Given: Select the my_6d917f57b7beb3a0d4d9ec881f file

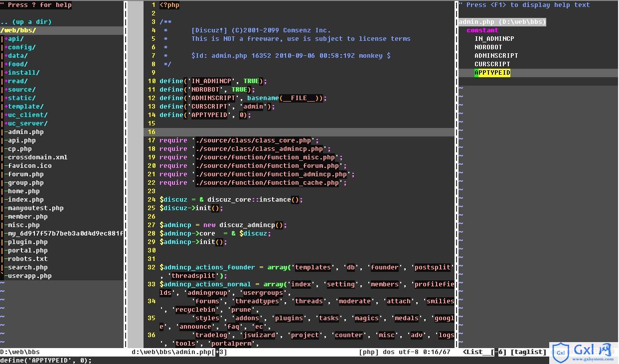Looking at the screenshot, I should pos(66,234).
